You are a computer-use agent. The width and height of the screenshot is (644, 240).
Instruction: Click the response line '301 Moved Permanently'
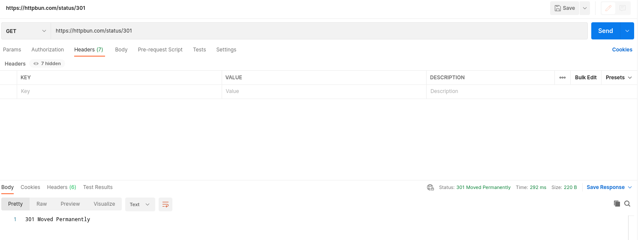57,219
